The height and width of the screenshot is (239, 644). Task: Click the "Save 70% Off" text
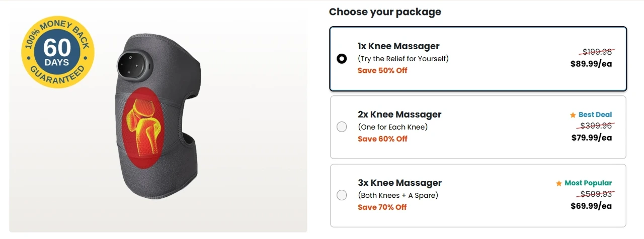coord(382,207)
